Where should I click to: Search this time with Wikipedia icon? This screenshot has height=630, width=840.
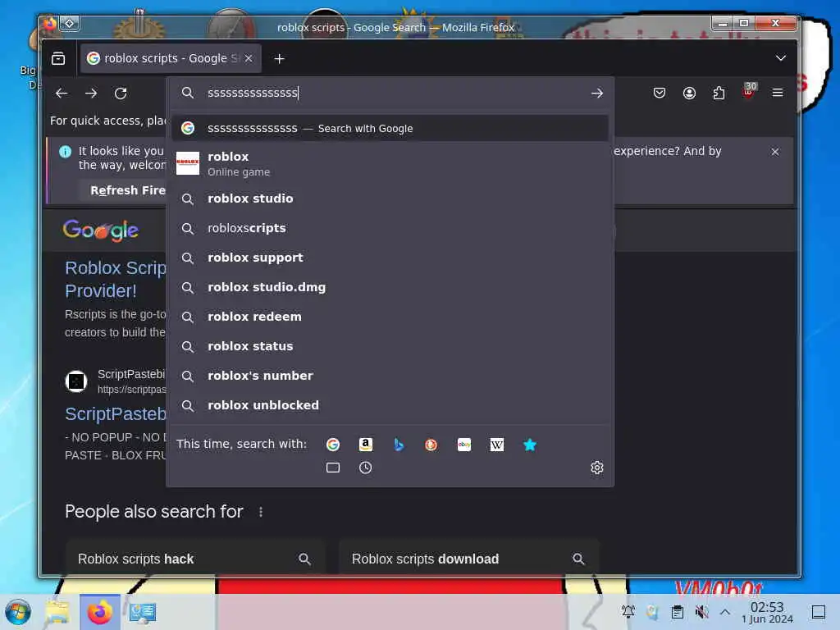click(496, 445)
